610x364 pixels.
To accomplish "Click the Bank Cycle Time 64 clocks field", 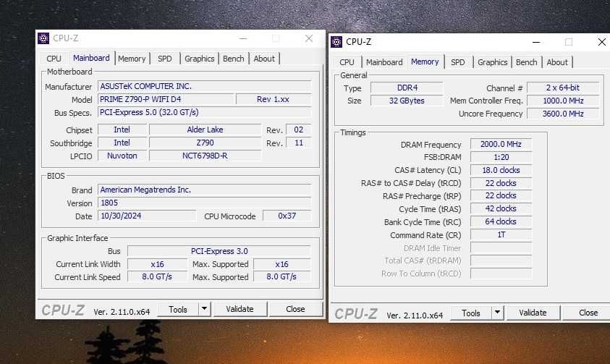I will point(501,221).
